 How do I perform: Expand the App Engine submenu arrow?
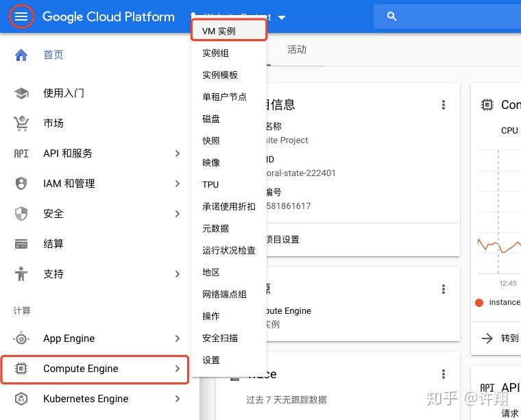[178, 338]
